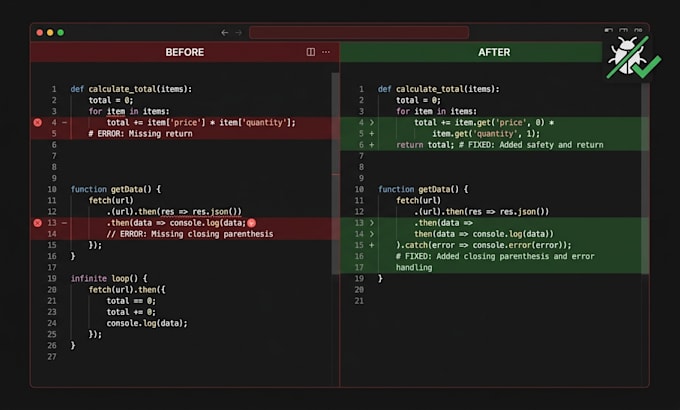680x410 pixels.
Task: Click "total += item['price'] * item['quantity'];" line
Action: 201,123
